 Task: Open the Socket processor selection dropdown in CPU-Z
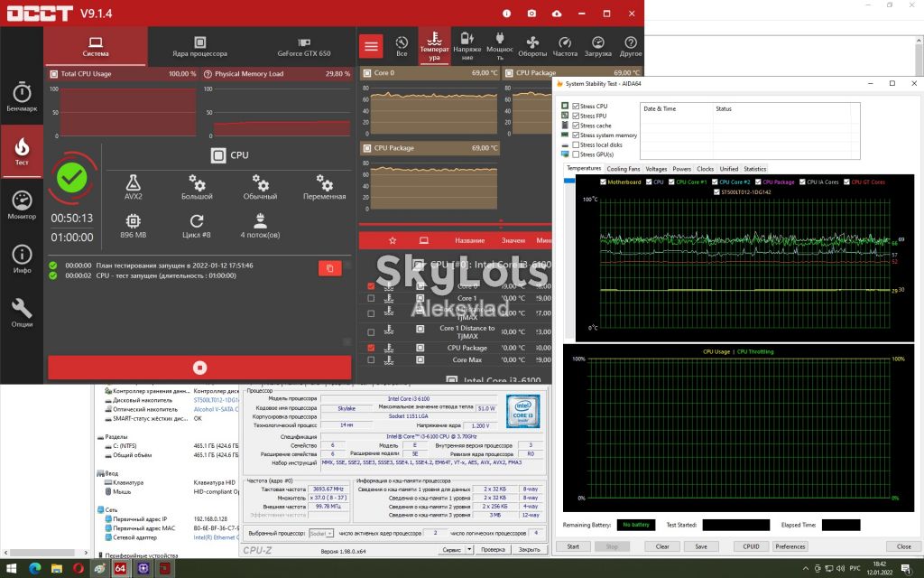[x=321, y=533]
